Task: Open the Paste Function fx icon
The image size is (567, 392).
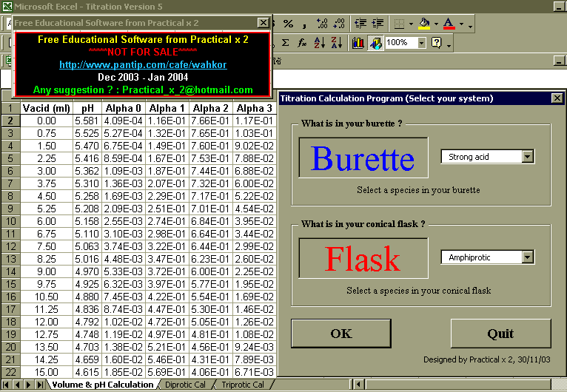Action: pos(302,43)
